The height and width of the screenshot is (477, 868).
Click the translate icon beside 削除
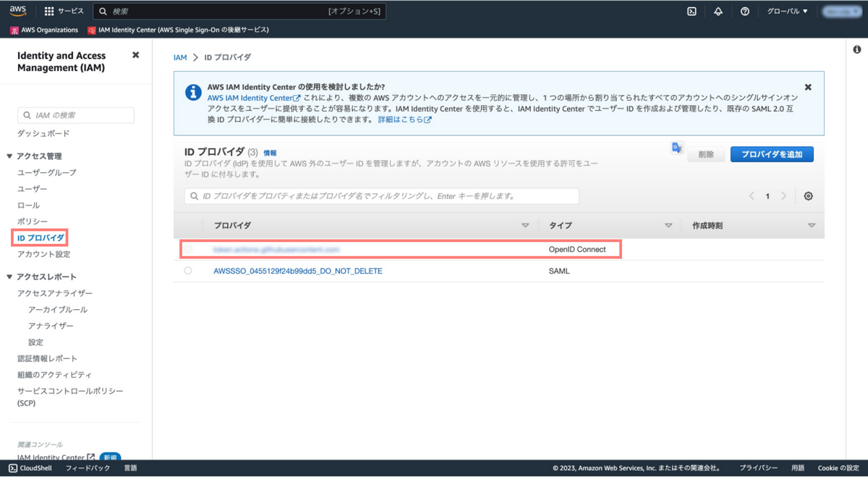coord(677,148)
